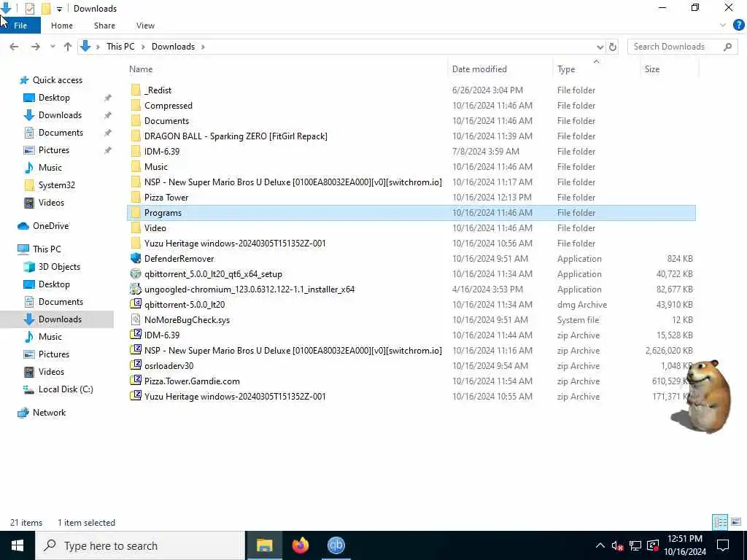747x560 pixels.
Task: Open the address bar history dropdown
Action: coord(600,47)
